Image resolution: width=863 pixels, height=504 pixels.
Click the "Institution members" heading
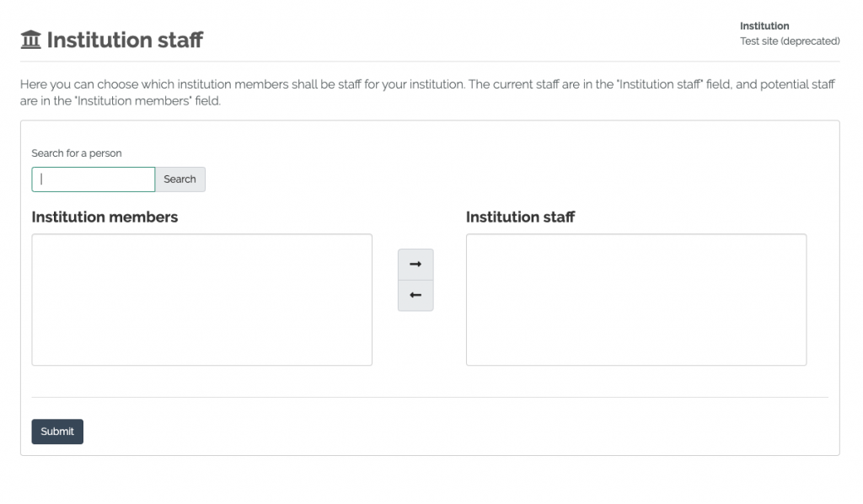(x=105, y=217)
